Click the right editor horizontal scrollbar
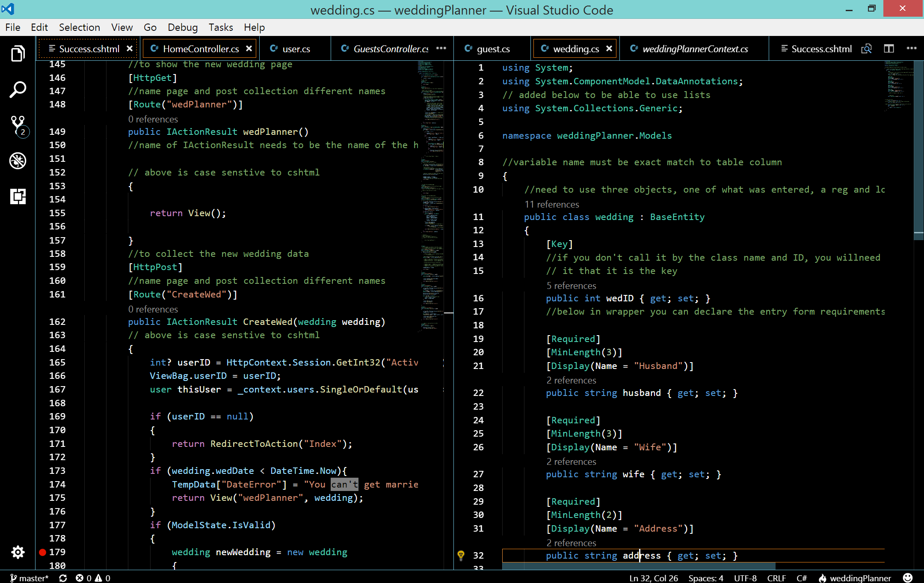This screenshot has height=583, width=924. 639,566
